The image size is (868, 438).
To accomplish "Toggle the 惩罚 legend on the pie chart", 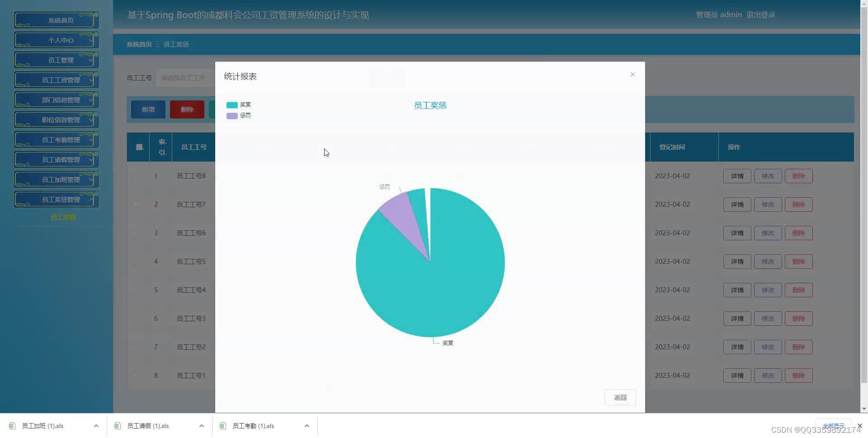I will tap(245, 115).
